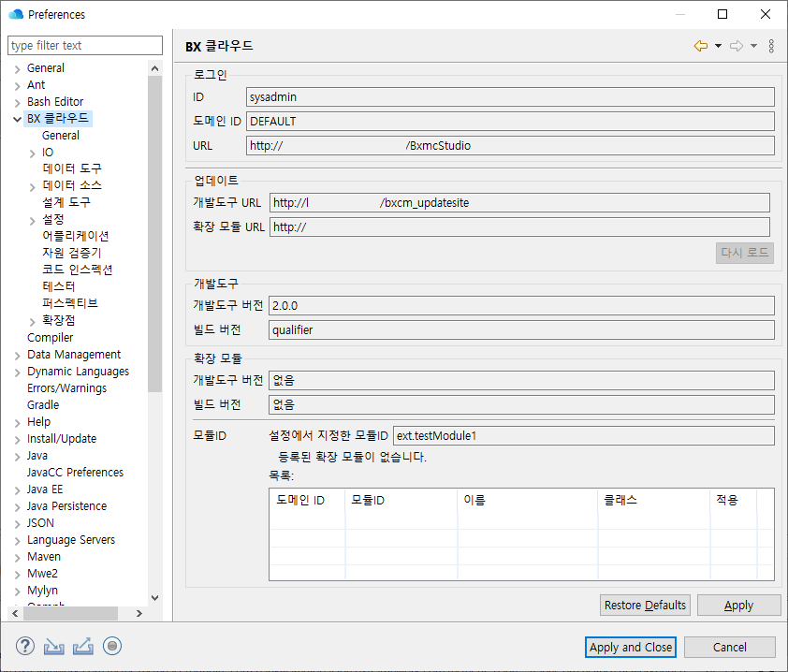Collapse the BX 클라우드 tree node
This screenshot has width=788, height=672.
pyautogui.click(x=17, y=119)
